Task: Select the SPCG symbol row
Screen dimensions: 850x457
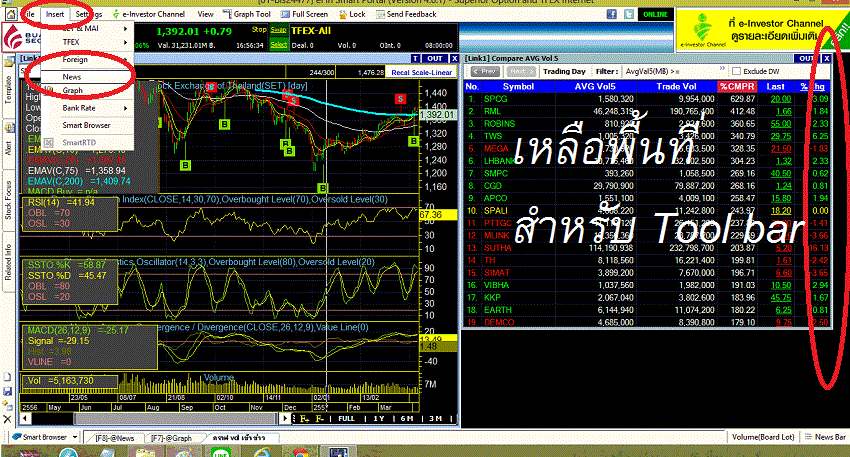Action: pyautogui.click(x=648, y=99)
